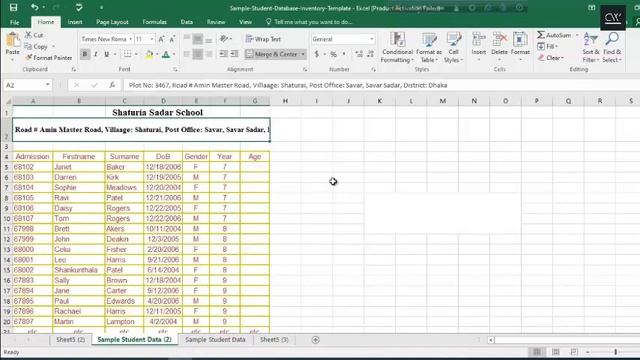
Task: Open the orientation text-angle tool
Action: pos(224,39)
